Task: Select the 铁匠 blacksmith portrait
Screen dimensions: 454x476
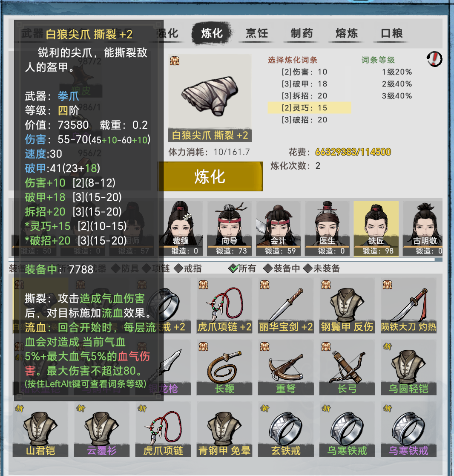Action: tap(376, 228)
